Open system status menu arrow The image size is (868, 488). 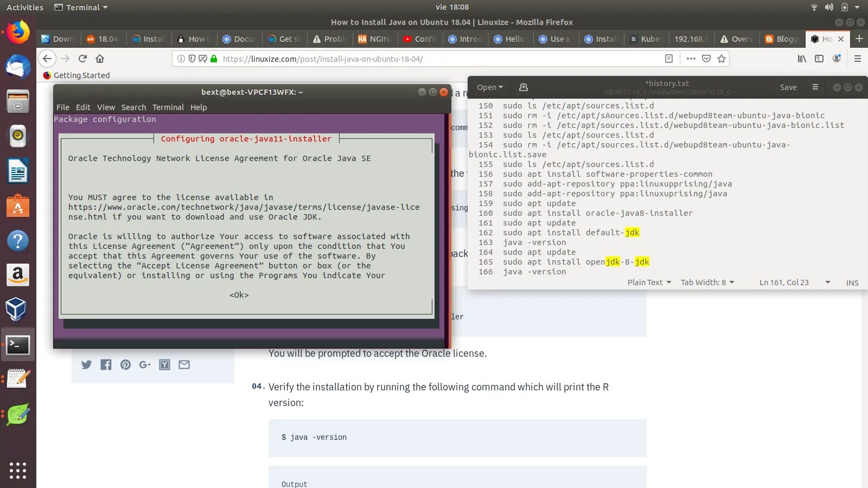click(x=857, y=7)
